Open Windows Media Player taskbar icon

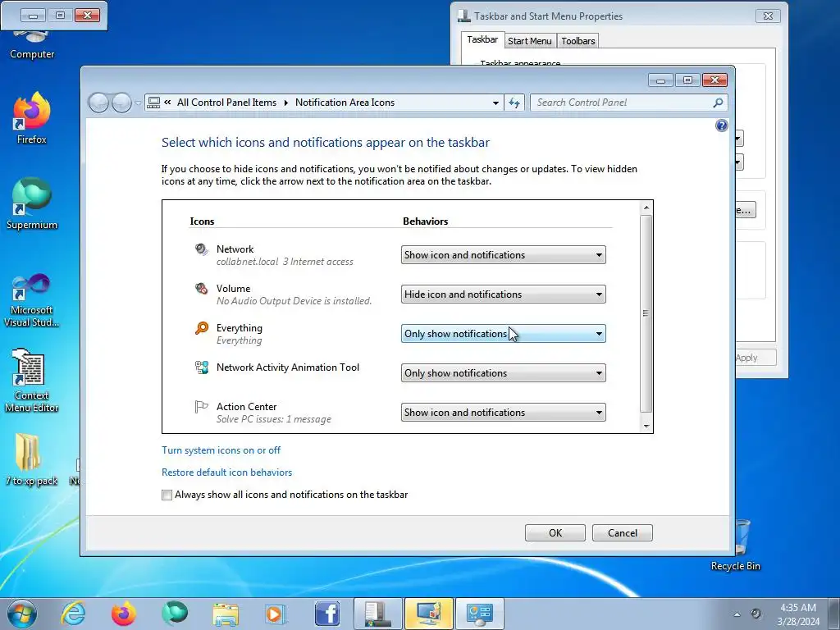tap(276, 614)
